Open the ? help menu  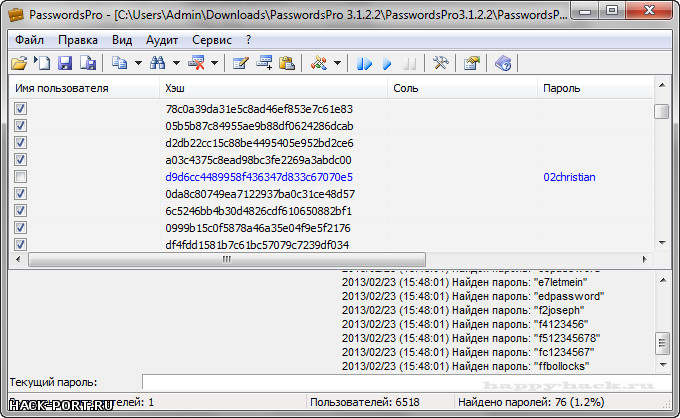click(x=248, y=40)
